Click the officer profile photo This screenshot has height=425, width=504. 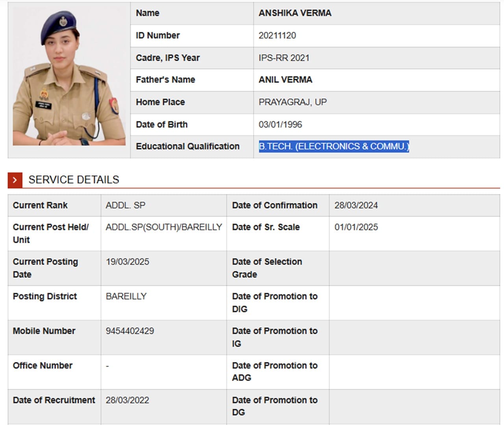pyautogui.click(x=69, y=76)
